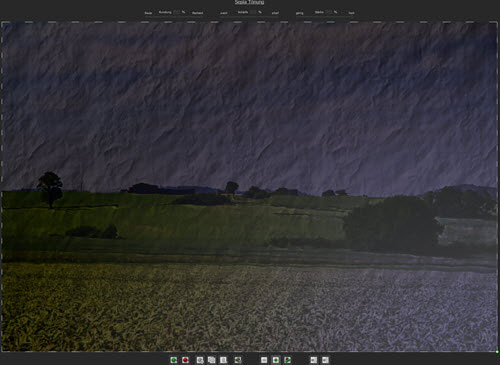Click the Rundung slider track
500x365 pixels.
[x=174, y=16]
